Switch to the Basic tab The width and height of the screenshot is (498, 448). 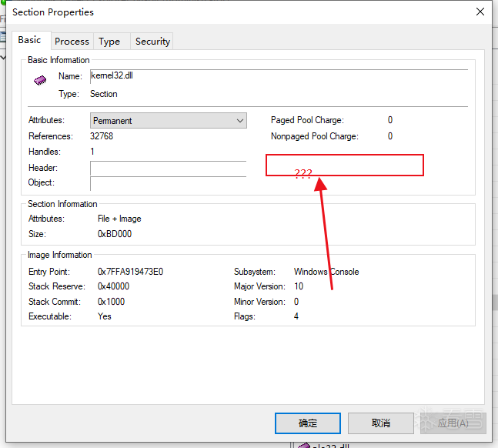click(31, 40)
